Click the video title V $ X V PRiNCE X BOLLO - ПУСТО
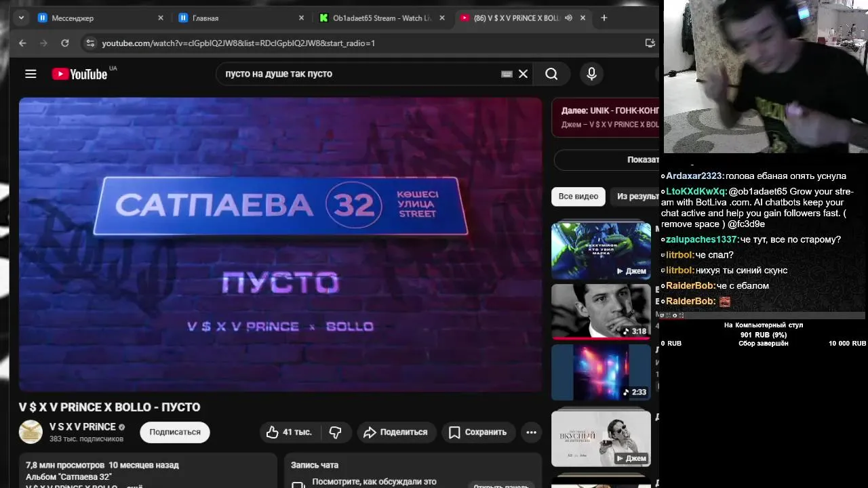868x488 pixels. coord(109,407)
